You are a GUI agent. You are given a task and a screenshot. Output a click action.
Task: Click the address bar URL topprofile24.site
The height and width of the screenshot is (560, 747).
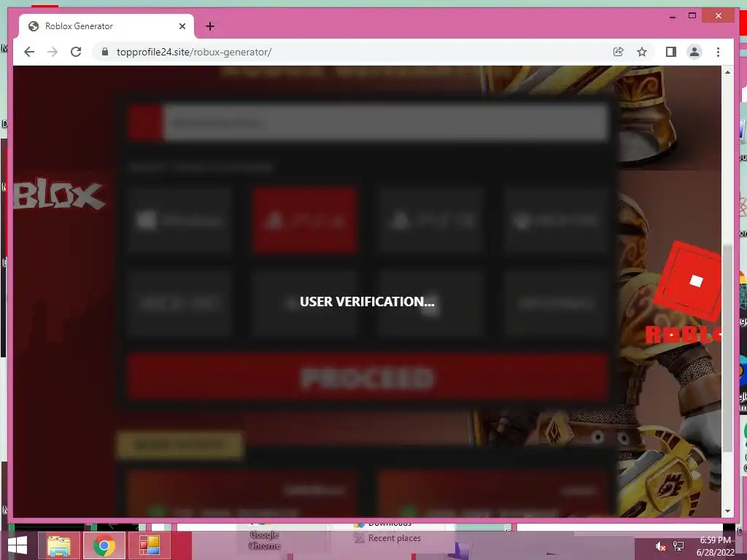(194, 52)
